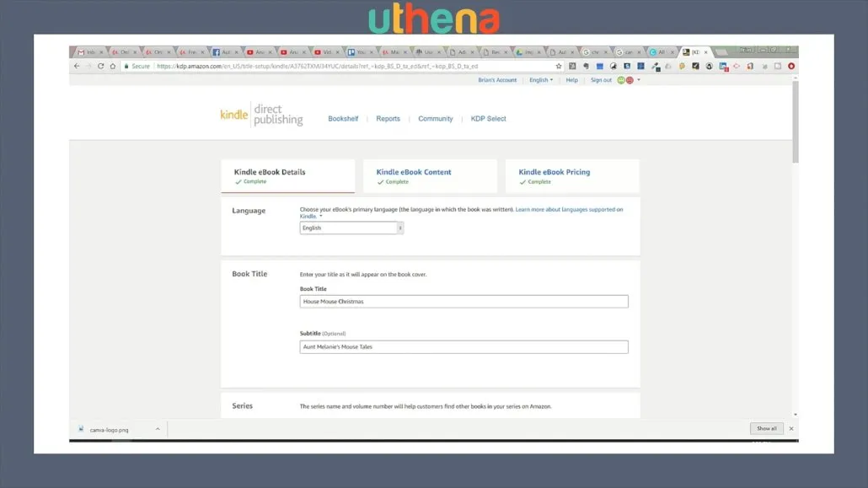Click the Kindle Direct Publishing logo
The height and width of the screenshot is (488, 868).
coord(261,114)
